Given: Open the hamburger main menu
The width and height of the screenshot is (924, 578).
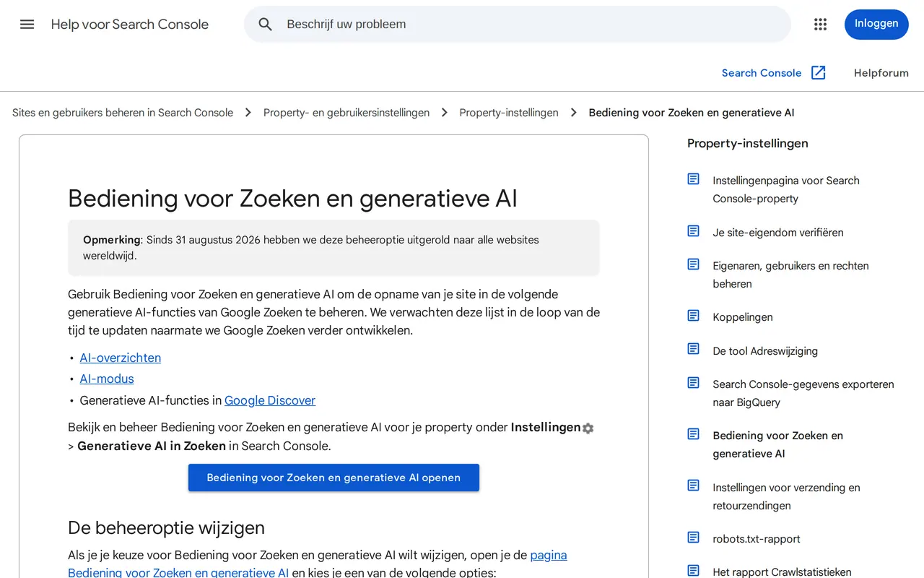Looking at the screenshot, I should pyautogui.click(x=27, y=24).
